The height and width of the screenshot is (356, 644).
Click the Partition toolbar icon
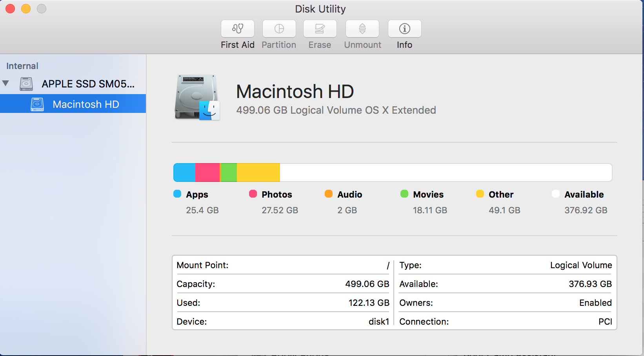279,29
